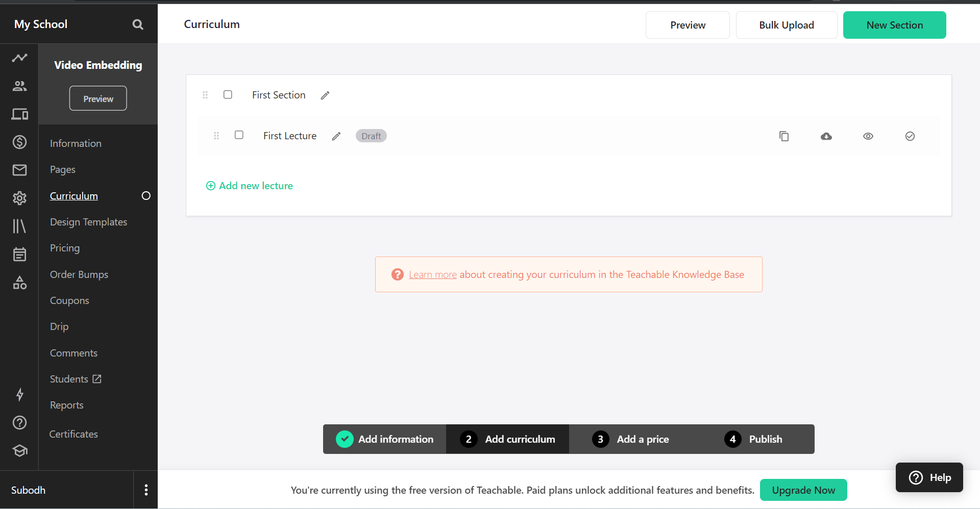Open the Analytics dashboard from the sidebar
This screenshot has height=509, width=980.
19,58
